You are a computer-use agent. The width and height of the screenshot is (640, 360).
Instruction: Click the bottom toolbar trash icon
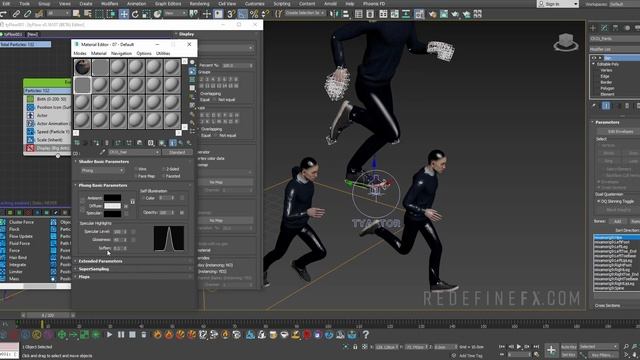144,335
